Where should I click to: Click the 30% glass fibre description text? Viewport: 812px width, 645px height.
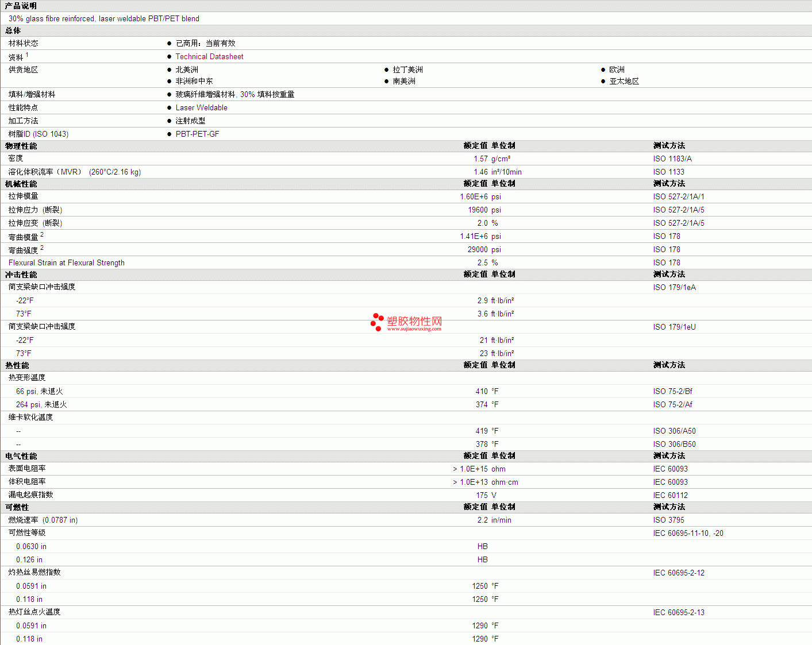pos(103,19)
